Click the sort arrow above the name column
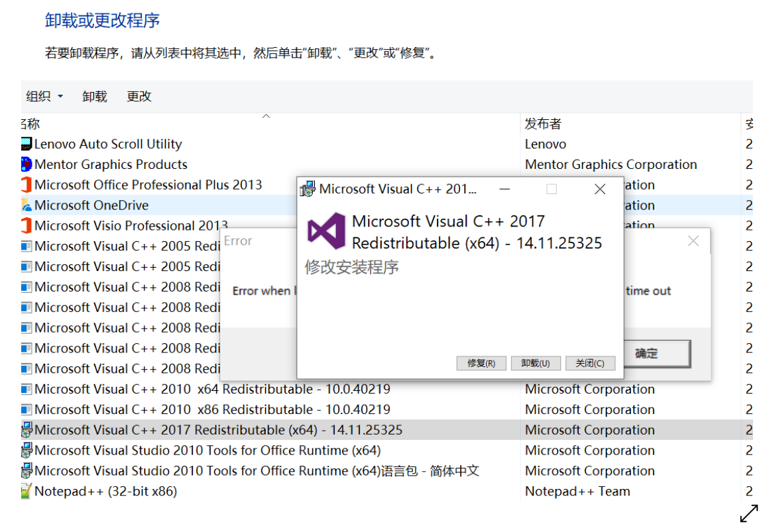Screen dimensions: 765x532 coord(266,116)
